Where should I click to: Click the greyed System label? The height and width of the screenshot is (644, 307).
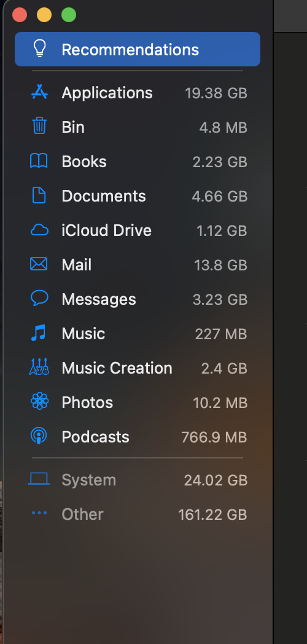[x=88, y=480]
